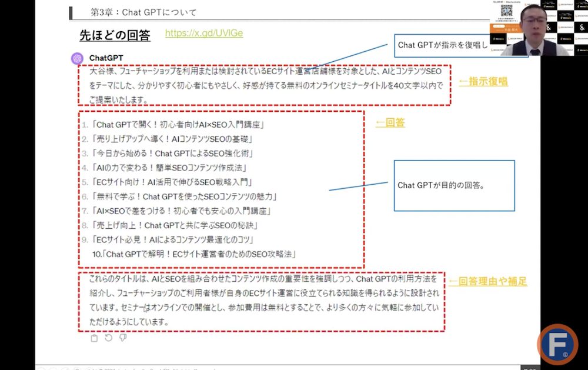Click the yellow label "←回答"

point(390,123)
